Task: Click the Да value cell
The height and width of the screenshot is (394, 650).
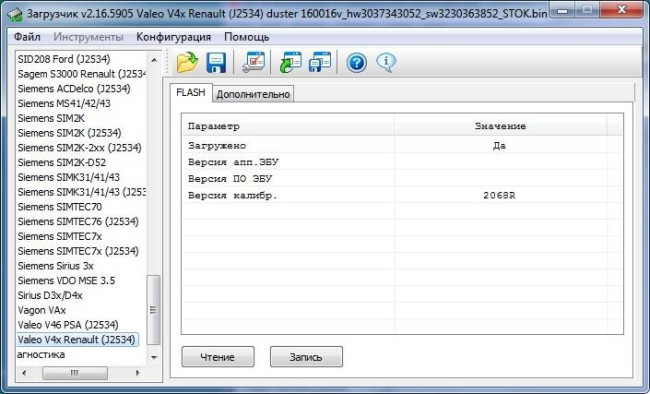Action: click(500, 146)
